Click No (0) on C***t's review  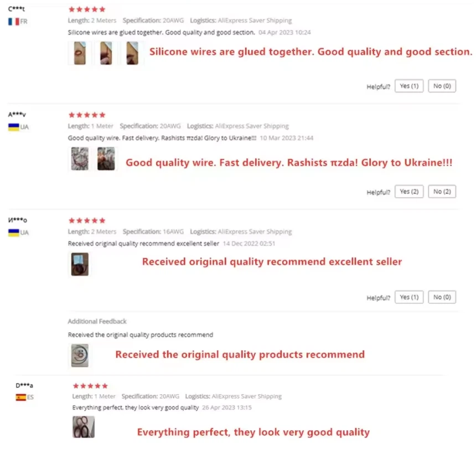click(442, 86)
